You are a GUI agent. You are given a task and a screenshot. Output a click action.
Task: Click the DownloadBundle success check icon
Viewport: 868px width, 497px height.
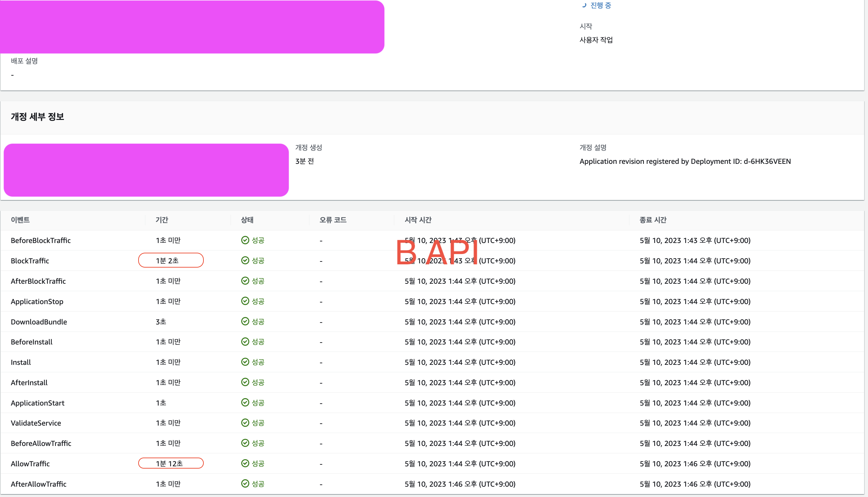point(245,322)
